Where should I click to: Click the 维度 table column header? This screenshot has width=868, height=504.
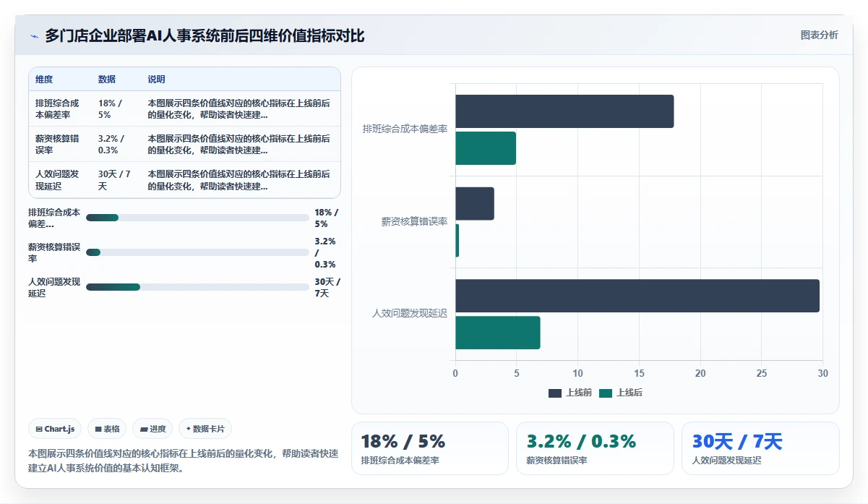(44, 80)
